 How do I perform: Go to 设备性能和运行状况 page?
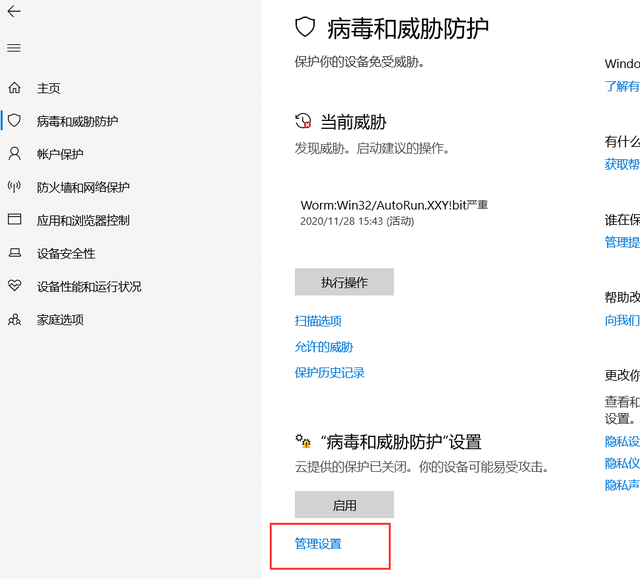tap(89, 286)
